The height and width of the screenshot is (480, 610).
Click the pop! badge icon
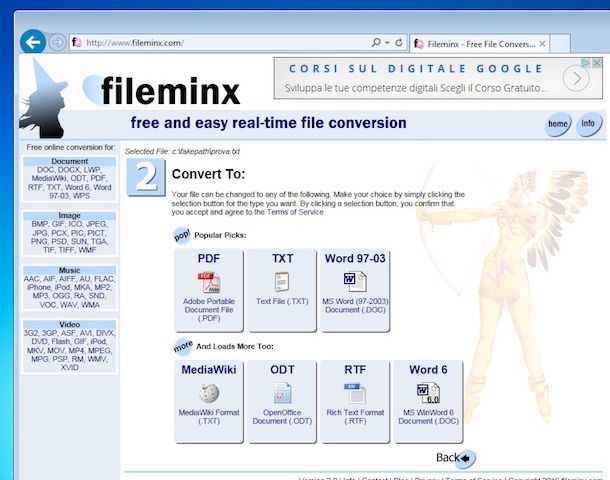[x=182, y=235]
